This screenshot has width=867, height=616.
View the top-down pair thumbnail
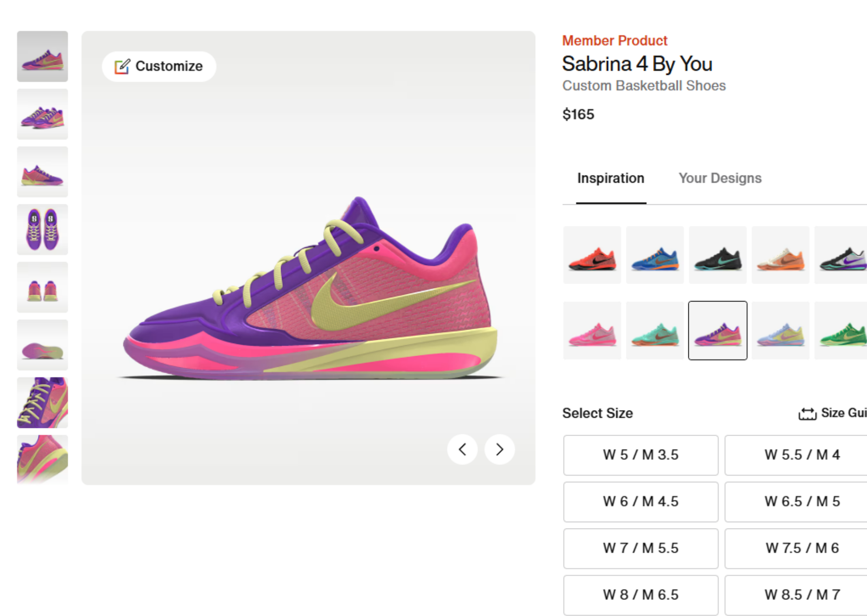click(43, 230)
